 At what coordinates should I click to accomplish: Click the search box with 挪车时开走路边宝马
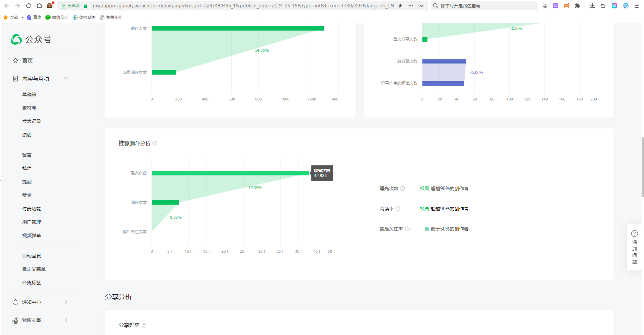click(484, 6)
